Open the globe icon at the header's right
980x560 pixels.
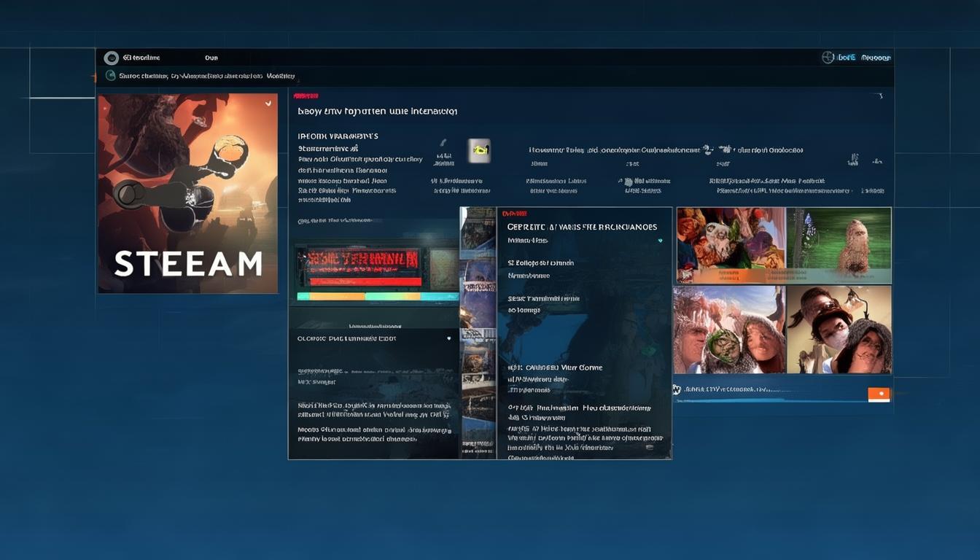pyautogui.click(x=828, y=58)
